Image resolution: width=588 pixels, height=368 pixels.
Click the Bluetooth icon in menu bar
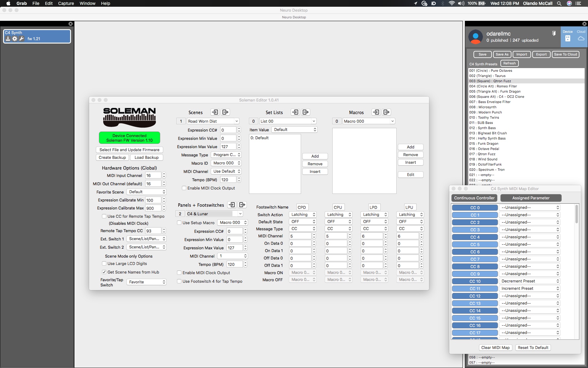pyautogui.click(x=443, y=3)
